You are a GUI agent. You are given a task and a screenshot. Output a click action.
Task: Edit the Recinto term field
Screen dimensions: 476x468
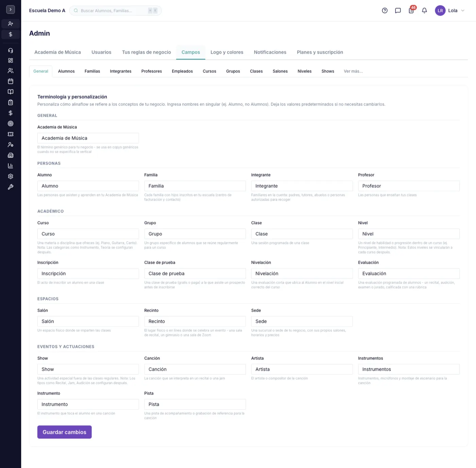coord(195,322)
